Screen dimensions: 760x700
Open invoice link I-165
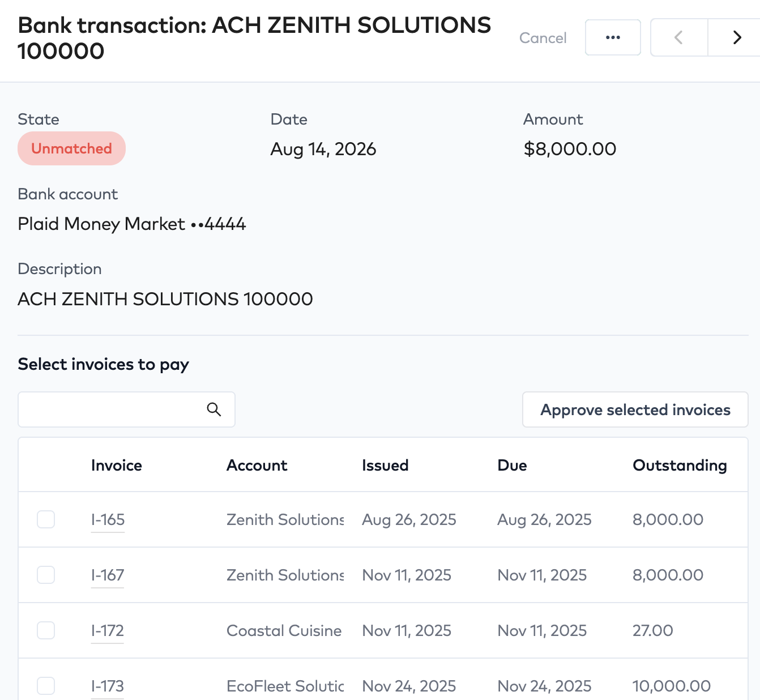tap(108, 520)
